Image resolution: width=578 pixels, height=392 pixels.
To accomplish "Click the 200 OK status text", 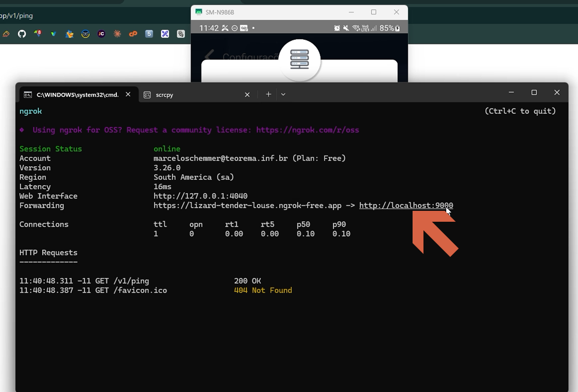I will click(247, 281).
